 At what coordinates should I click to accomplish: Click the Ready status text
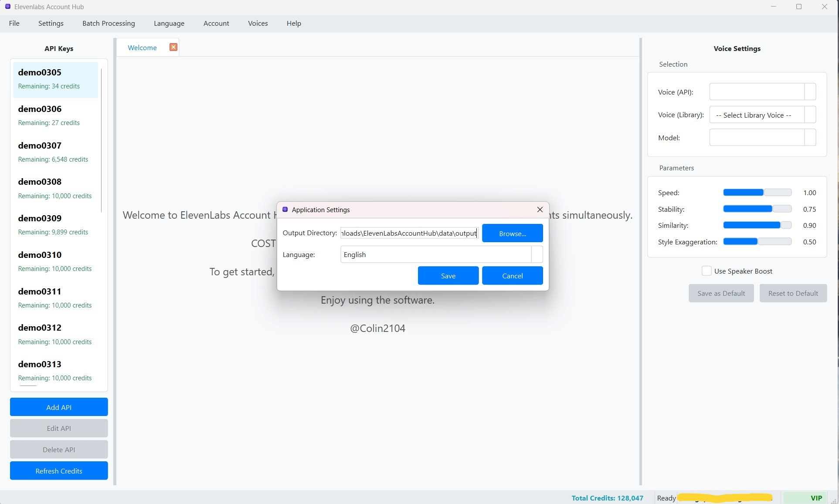click(666, 498)
